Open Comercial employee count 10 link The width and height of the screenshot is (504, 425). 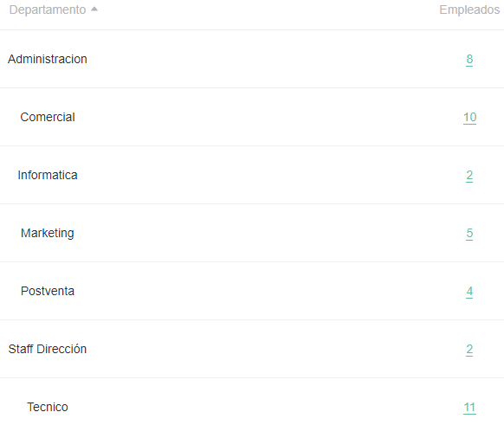[469, 117]
